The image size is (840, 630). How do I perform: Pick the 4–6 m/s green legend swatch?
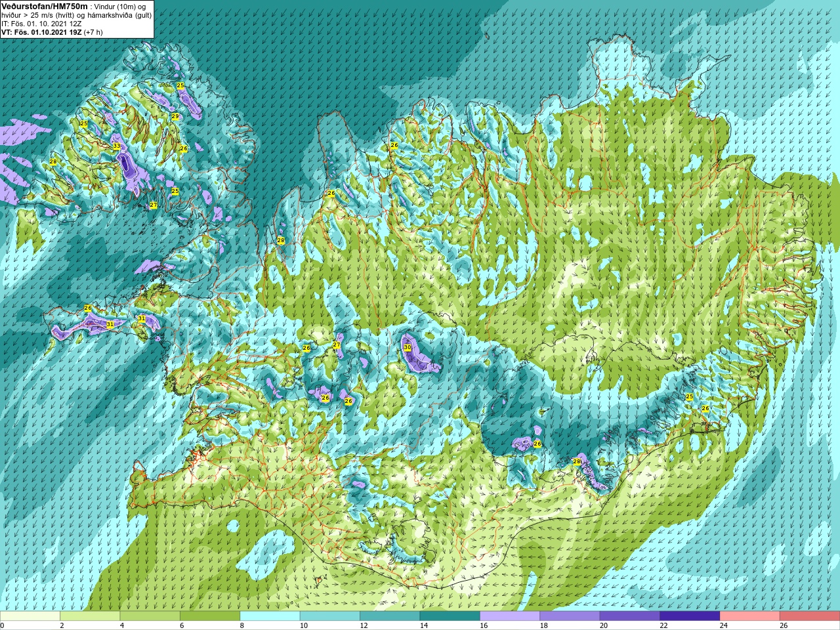coord(150,616)
